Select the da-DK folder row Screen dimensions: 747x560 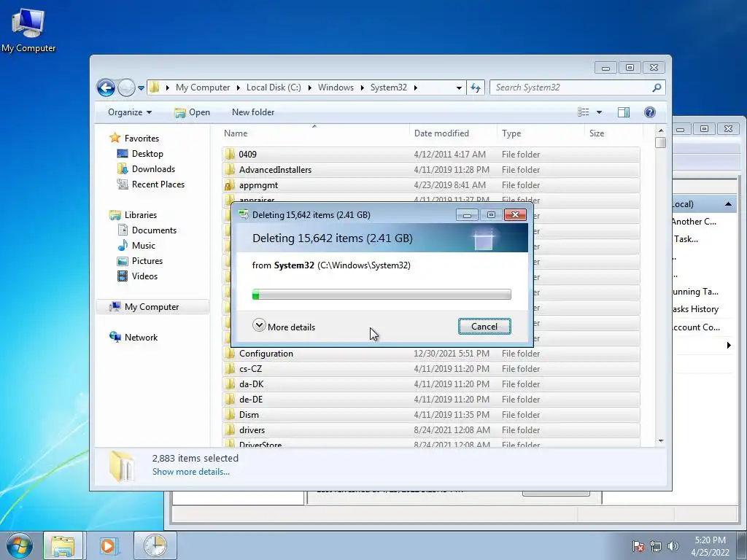tap(430, 384)
